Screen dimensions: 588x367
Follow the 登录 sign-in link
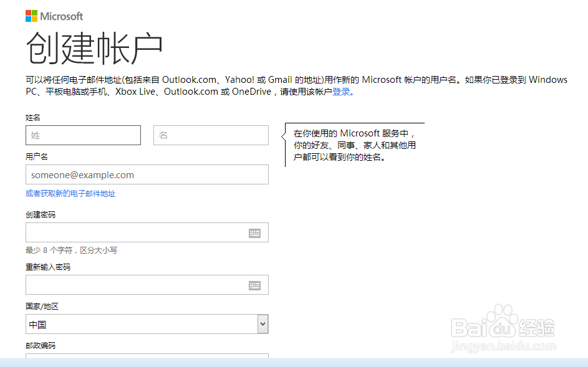coord(341,92)
